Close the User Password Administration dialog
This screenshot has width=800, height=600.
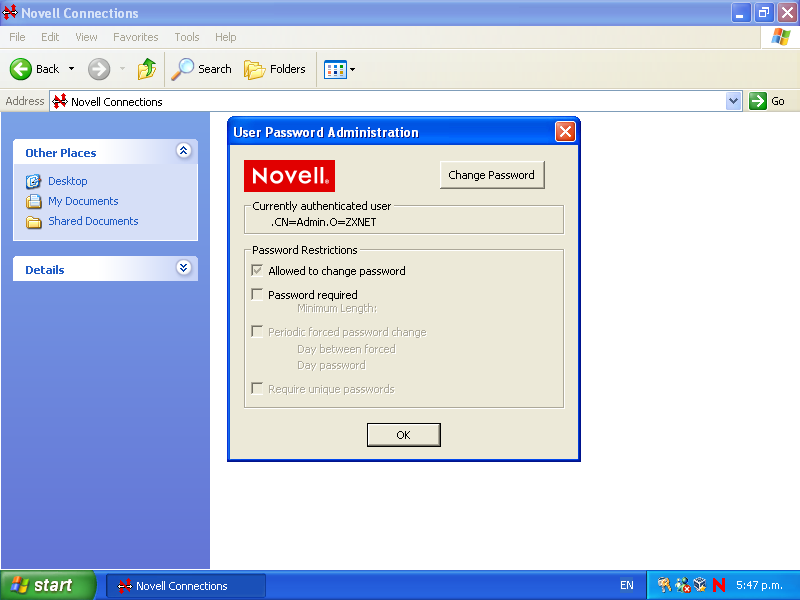[x=565, y=132]
